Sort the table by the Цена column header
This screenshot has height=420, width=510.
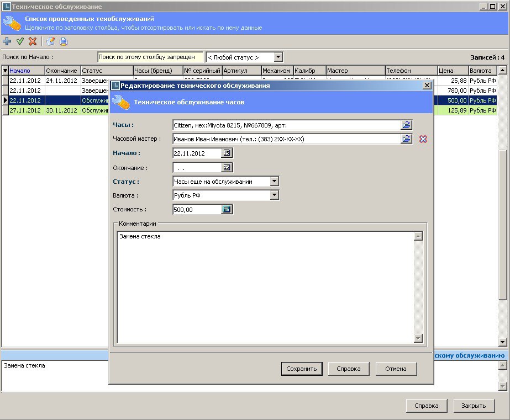pyautogui.click(x=453, y=71)
